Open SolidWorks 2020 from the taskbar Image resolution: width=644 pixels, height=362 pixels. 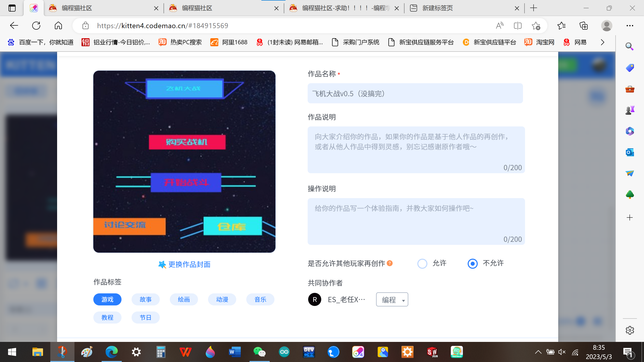pos(432,352)
